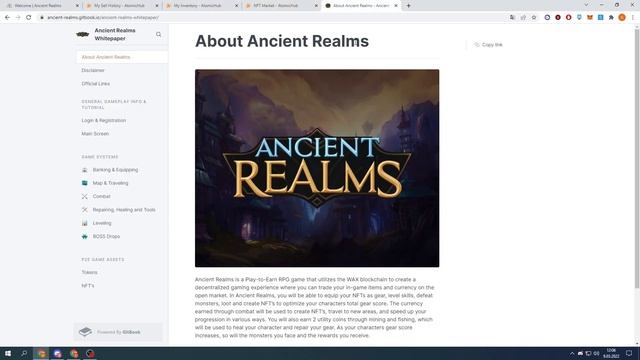
Task: Go to Login & Registration page
Action: 104,120
